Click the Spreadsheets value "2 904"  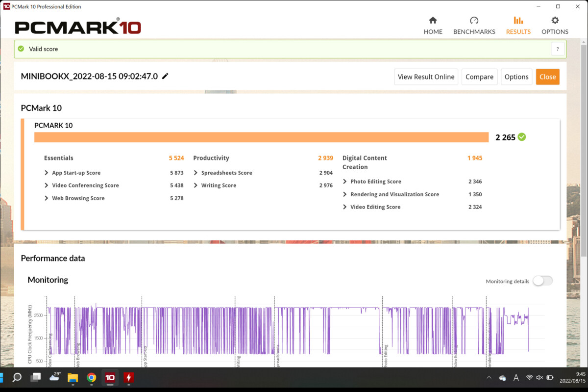tap(326, 173)
